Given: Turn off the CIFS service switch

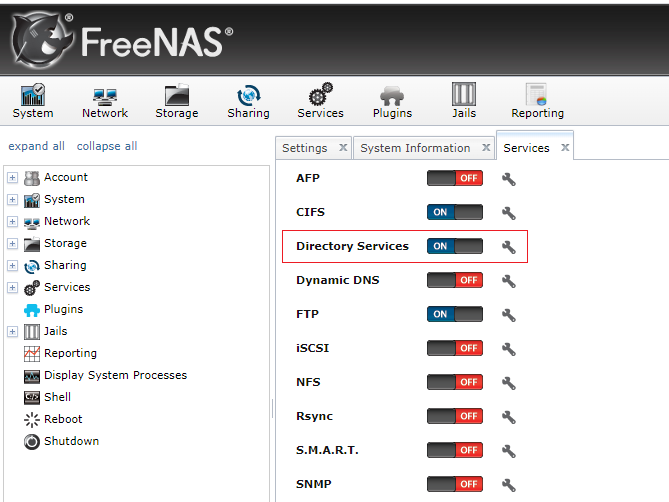Looking at the screenshot, I should (x=455, y=212).
